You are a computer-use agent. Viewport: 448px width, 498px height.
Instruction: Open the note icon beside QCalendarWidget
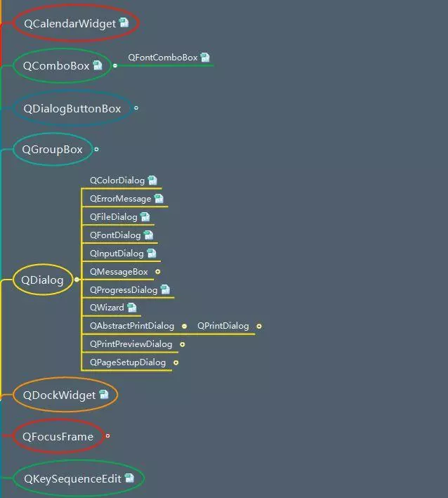tap(124, 22)
